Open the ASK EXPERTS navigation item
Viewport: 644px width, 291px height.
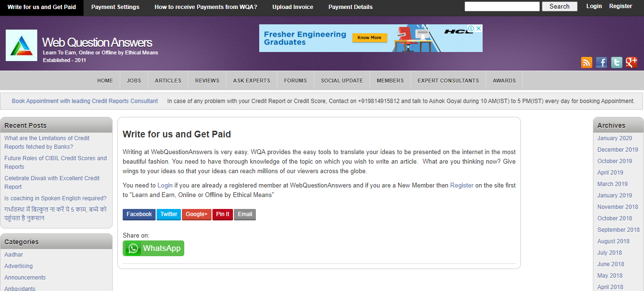(x=252, y=81)
